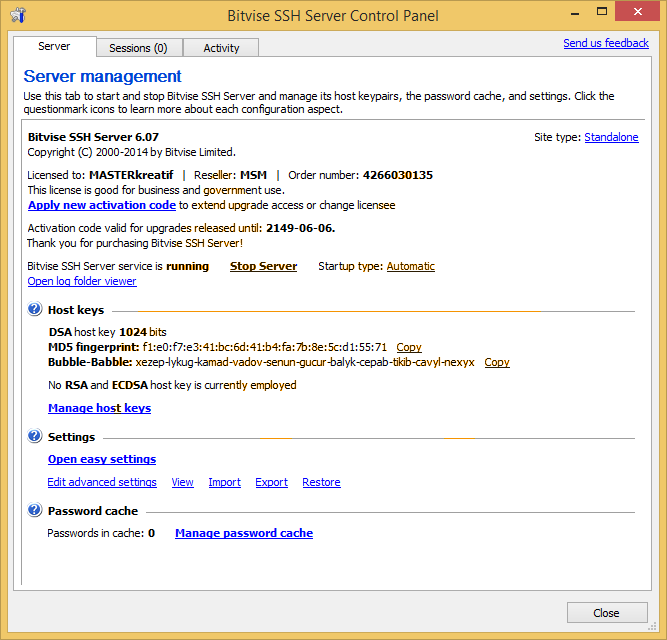
Task: Click the upgrade expiry date 2149-06-06
Action: [301, 228]
